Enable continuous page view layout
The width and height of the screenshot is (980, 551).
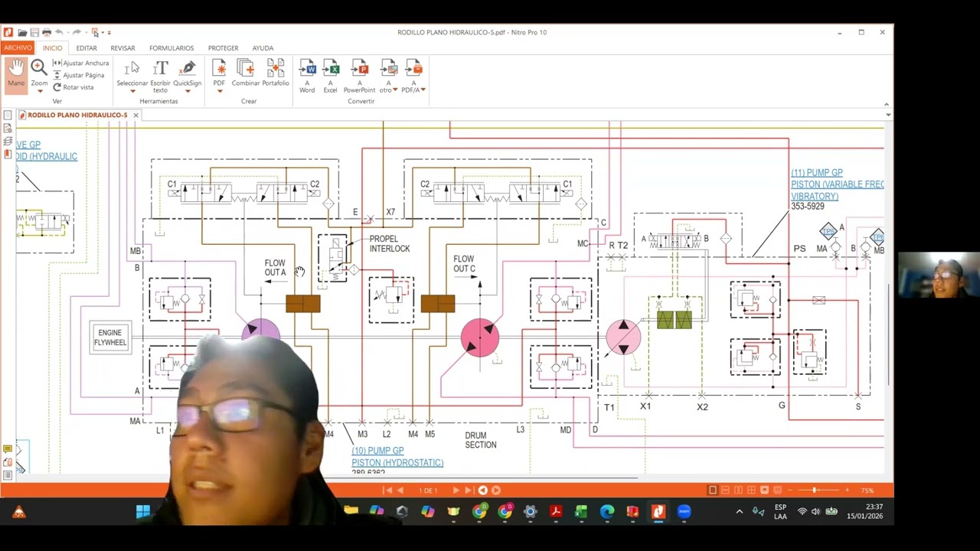coord(726,490)
